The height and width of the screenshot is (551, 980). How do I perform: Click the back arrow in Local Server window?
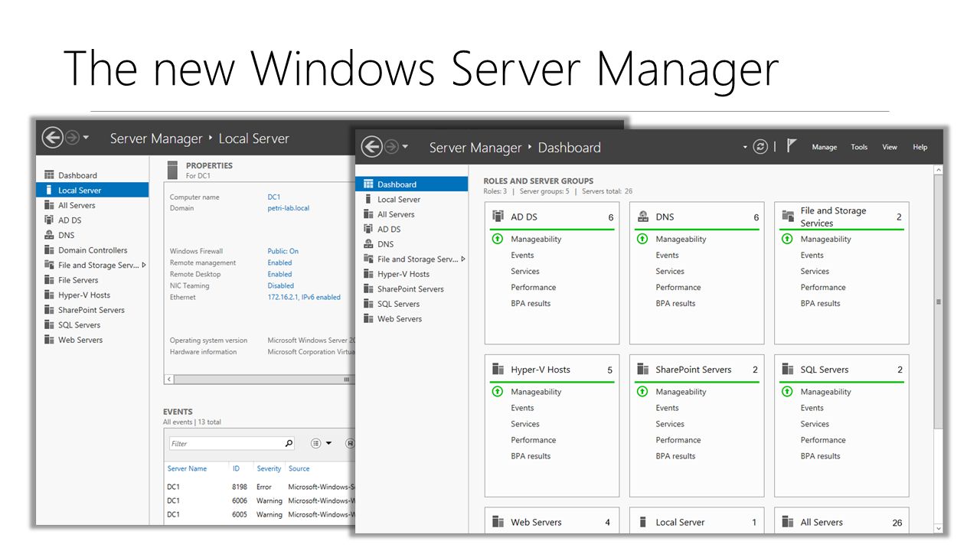coord(52,138)
